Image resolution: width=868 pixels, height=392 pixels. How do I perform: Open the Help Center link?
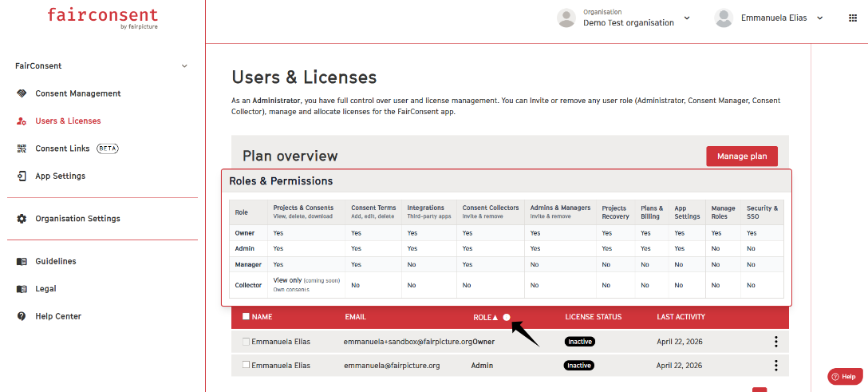58,316
